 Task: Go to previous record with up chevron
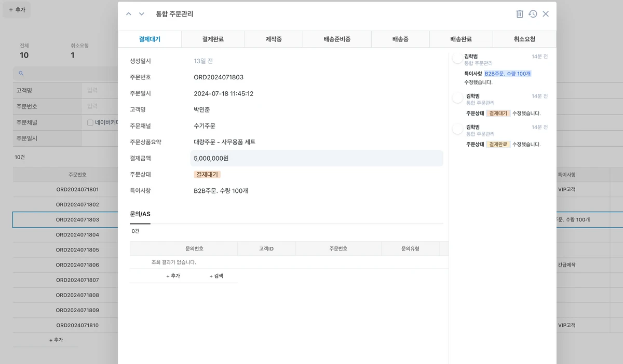pos(129,14)
